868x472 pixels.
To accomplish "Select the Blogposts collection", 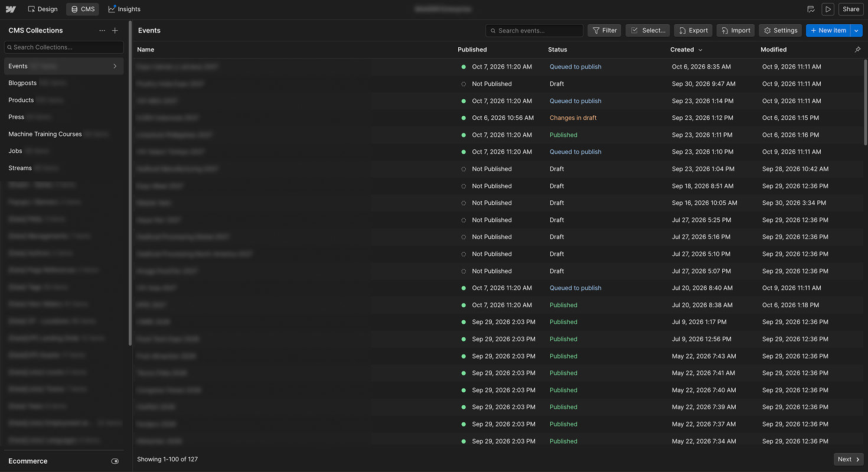I will (64, 83).
